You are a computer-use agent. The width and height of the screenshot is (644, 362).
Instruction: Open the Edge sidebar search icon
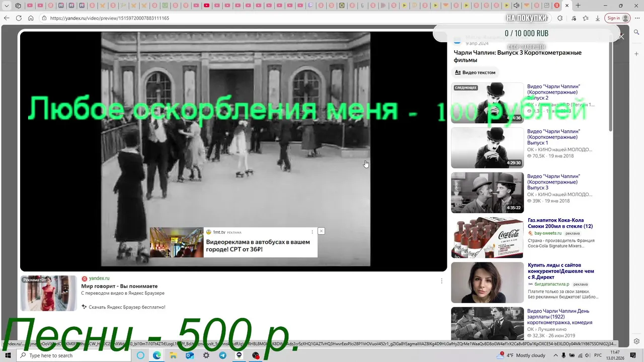pos(636,32)
